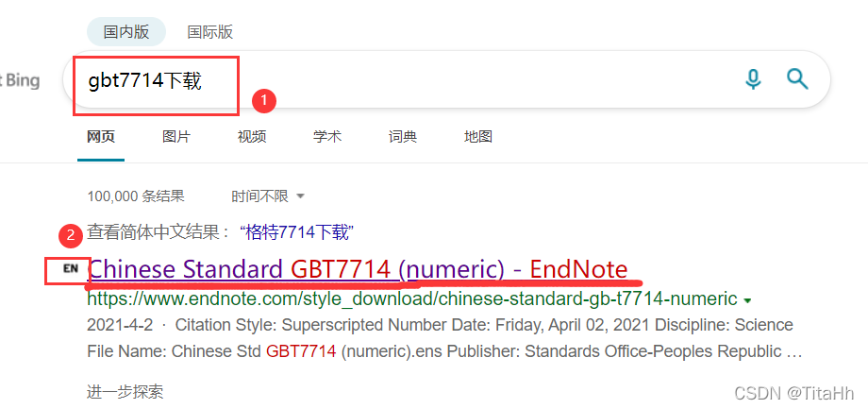Screen dimensions: 868x409
Task: Open Chinese Standard GBT7714 (numeric) - EndNote result
Action: pyautogui.click(x=359, y=269)
